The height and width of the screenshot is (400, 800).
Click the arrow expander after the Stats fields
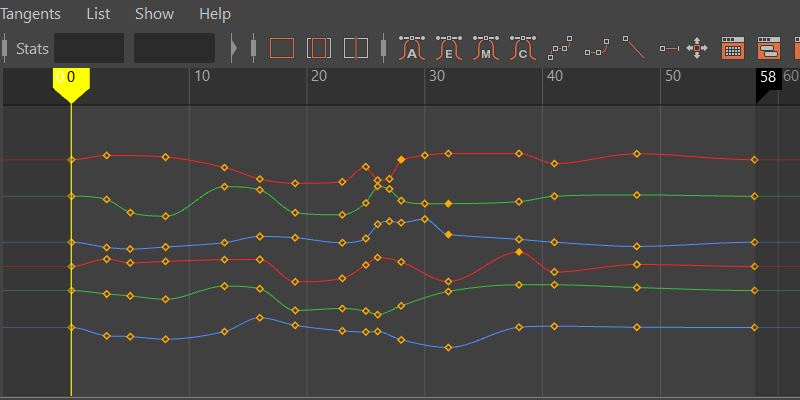[x=234, y=47]
